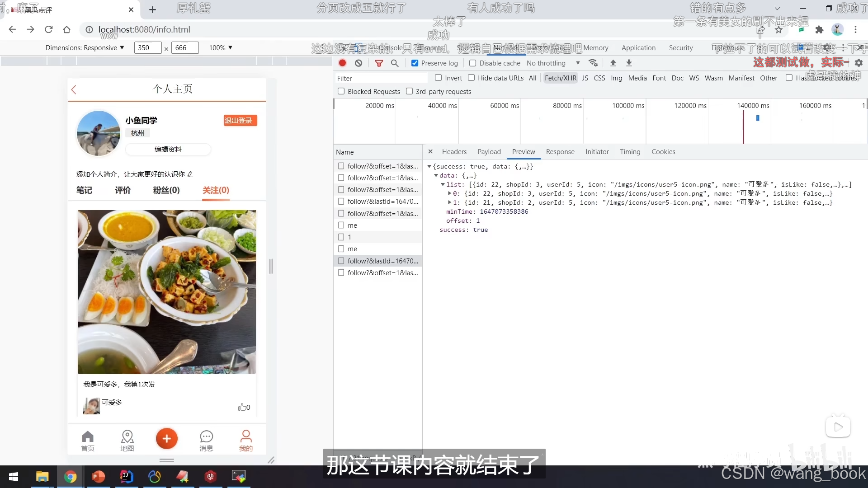868x488 pixels.
Task: Click 编辑资料 edit profile button
Action: pyautogui.click(x=168, y=149)
